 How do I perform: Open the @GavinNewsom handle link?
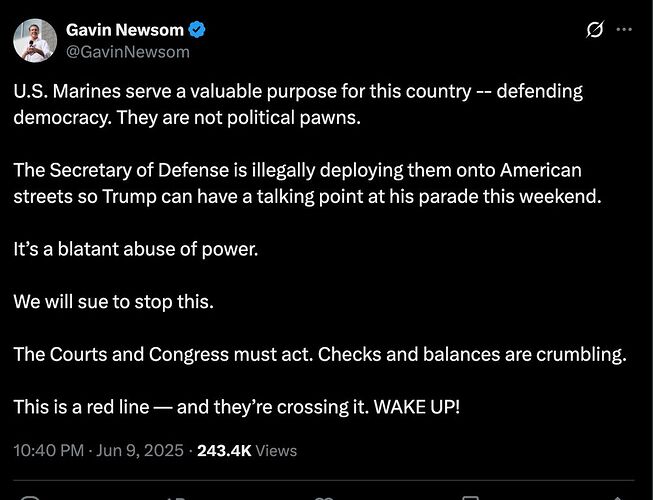(x=127, y=52)
